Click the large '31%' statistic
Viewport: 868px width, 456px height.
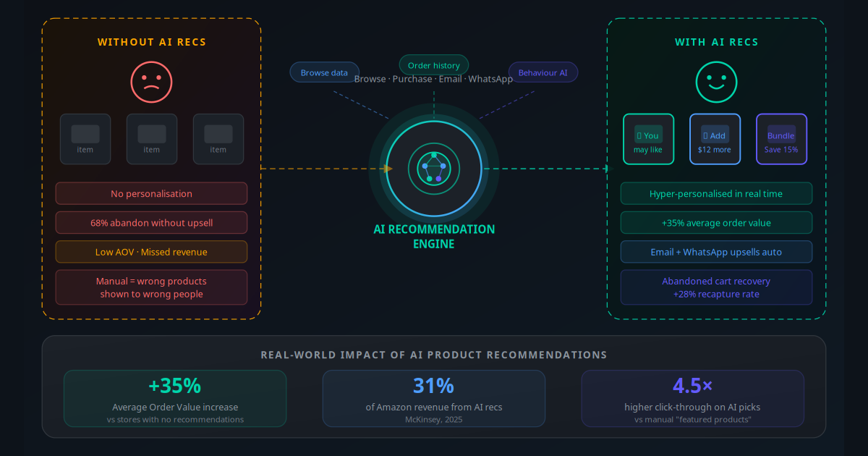[x=433, y=386]
